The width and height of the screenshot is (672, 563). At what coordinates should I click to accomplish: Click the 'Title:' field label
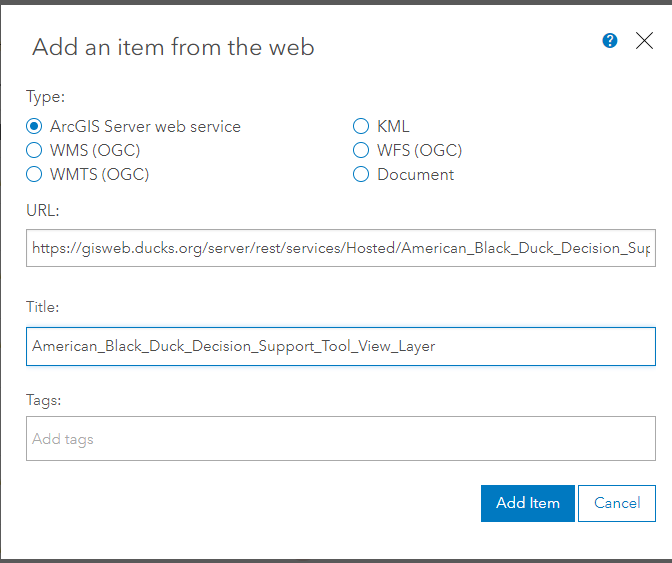pos(44,309)
